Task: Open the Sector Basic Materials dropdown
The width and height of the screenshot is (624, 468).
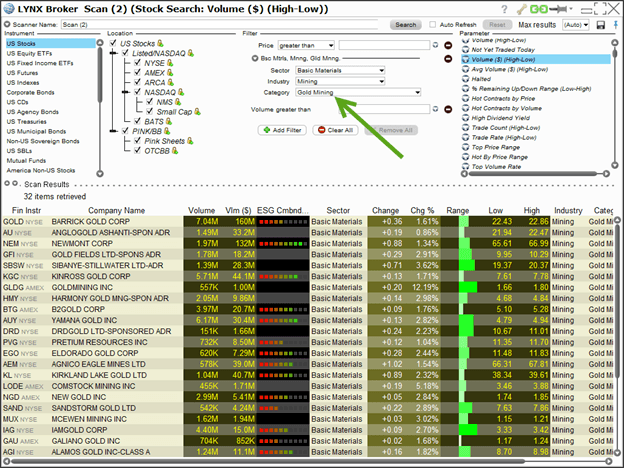Action: tap(340, 70)
